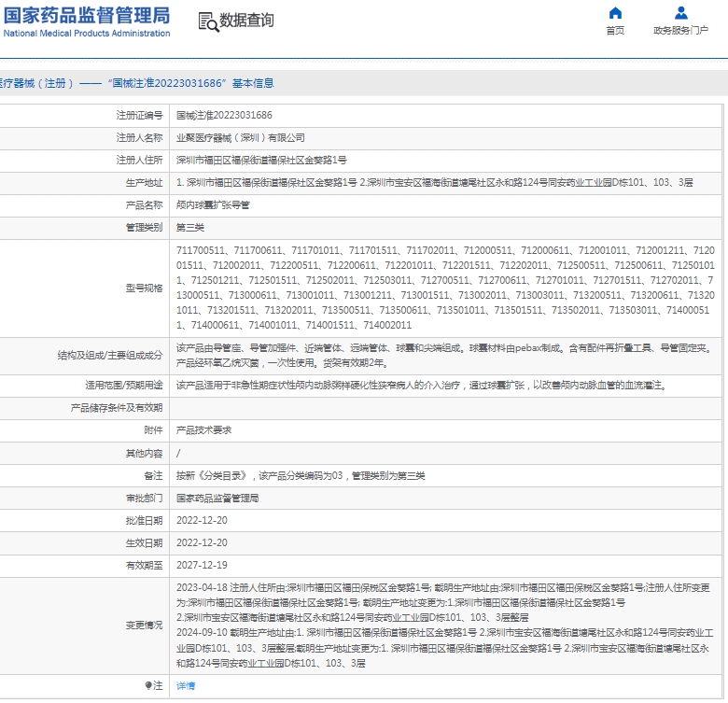Click the 结构及组成/主要组成成分 label
Screen dimensions: 728x703
(110, 355)
